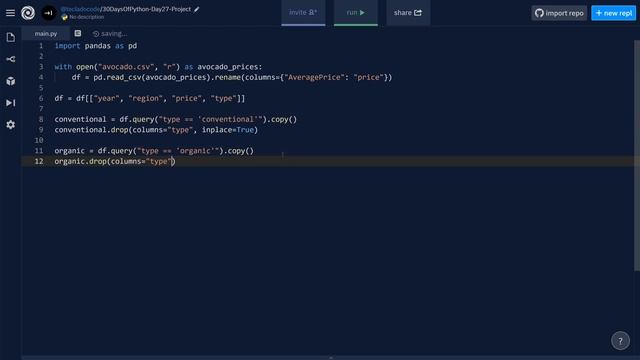Open the Packages cube panel
This screenshot has width=640, height=360.
pyautogui.click(x=11, y=81)
